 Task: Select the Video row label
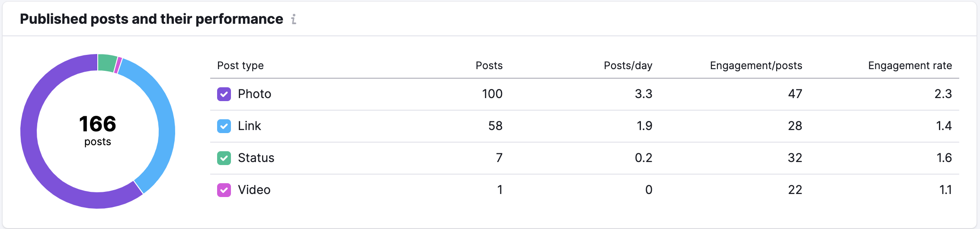coord(254,190)
